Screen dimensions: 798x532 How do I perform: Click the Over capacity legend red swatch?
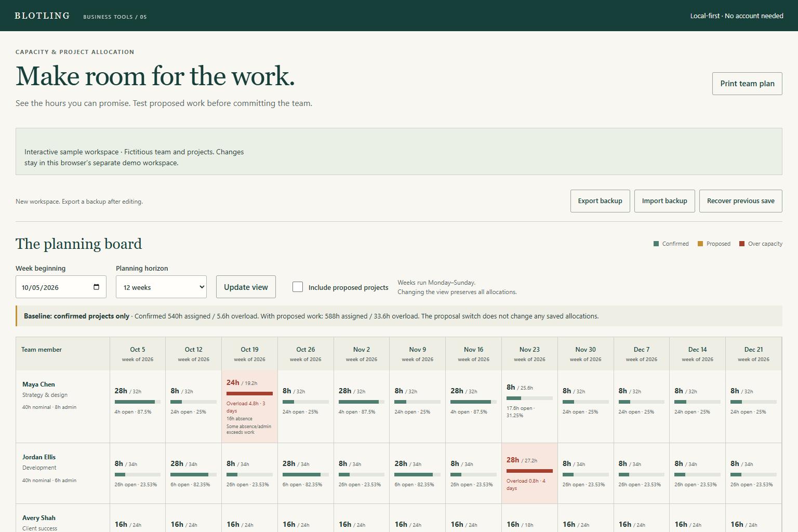(x=742, y=244)
